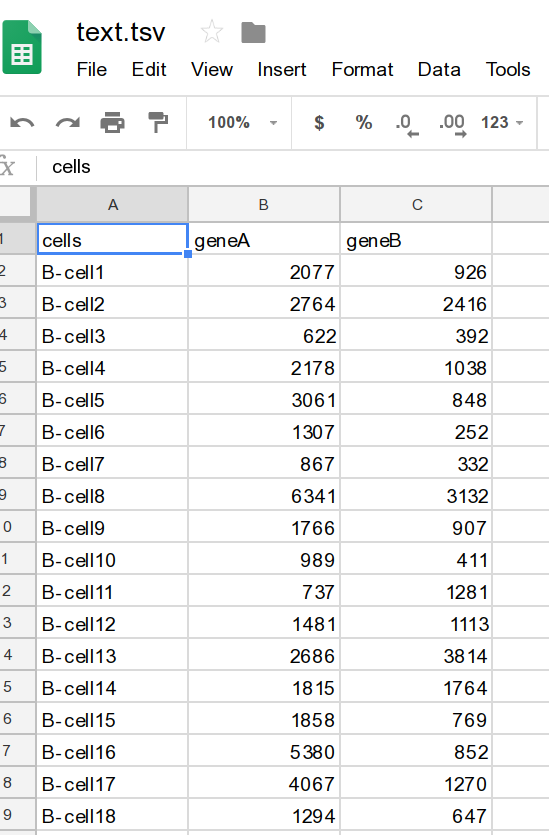The height and width of the screenshot is (835, 549).
Task: Select cell with value 1307
Action: click(264, 431)
